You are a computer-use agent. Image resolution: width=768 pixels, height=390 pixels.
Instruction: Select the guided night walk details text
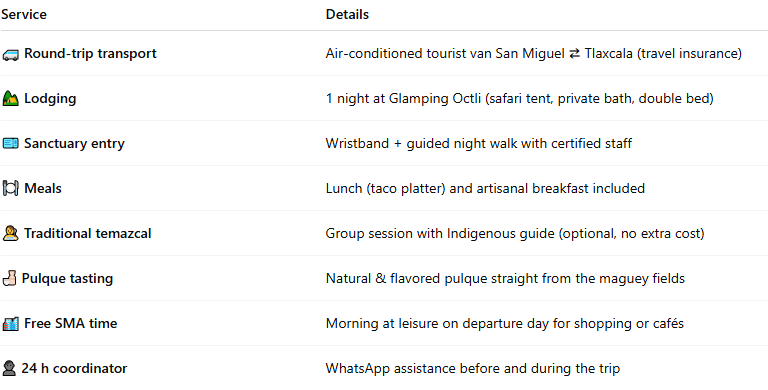tap(479, 144)
